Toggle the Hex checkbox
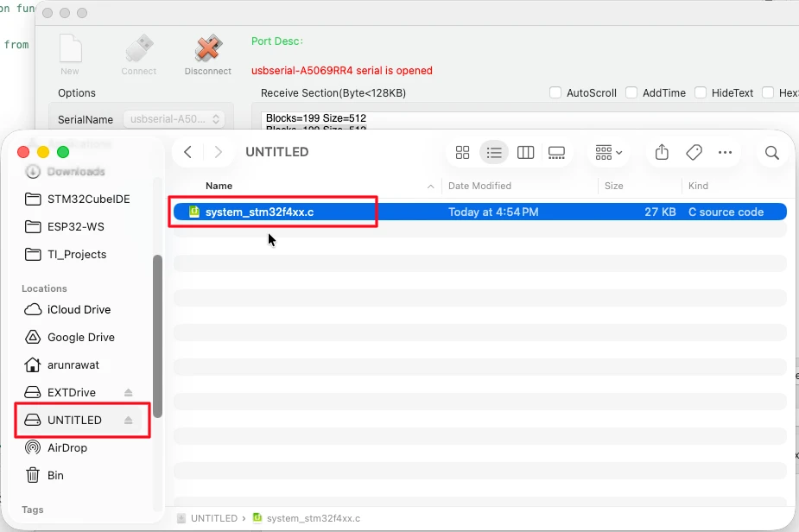Viewport: 799px width, 532px height. 768,92
